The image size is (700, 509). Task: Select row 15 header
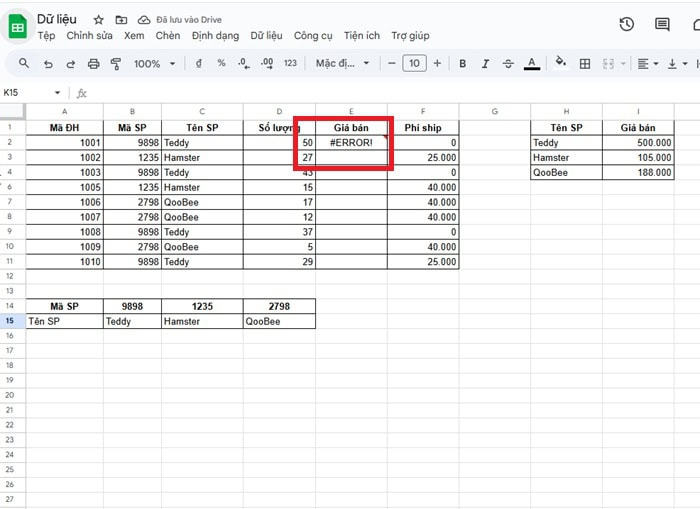point(10,321)
